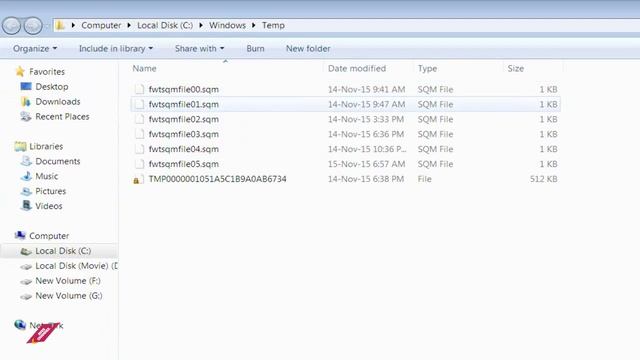Select Downloads label in Favorites
The width and height of the screenshot is (640, 360).
[x=58, y=102]
